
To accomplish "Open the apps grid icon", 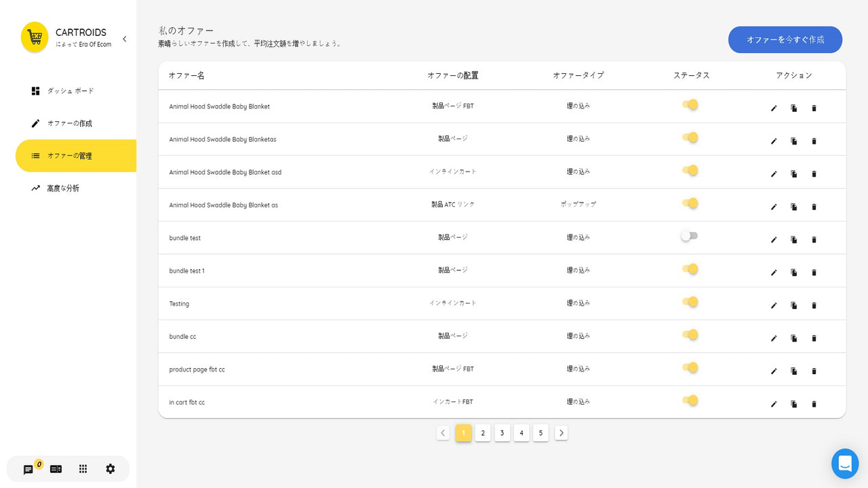I will [83, 469].
